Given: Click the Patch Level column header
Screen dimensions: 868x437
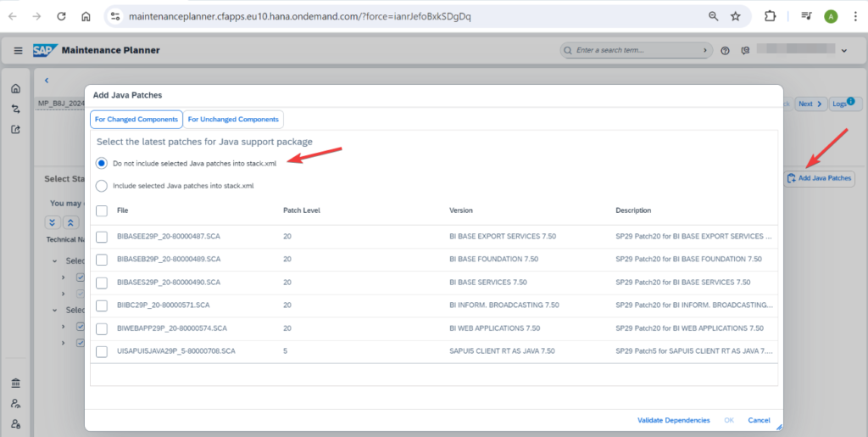Looking at the screenshot, I should tap(302, 210).
